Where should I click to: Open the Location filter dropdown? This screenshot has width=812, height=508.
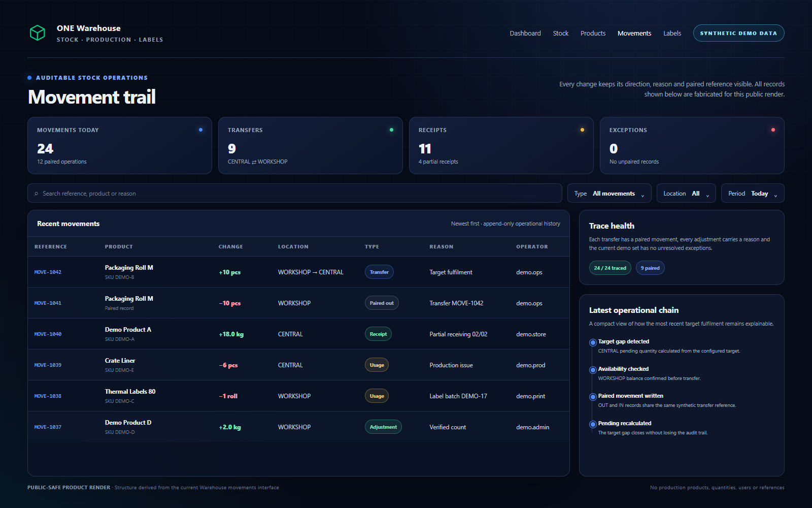tap(686, 193)
